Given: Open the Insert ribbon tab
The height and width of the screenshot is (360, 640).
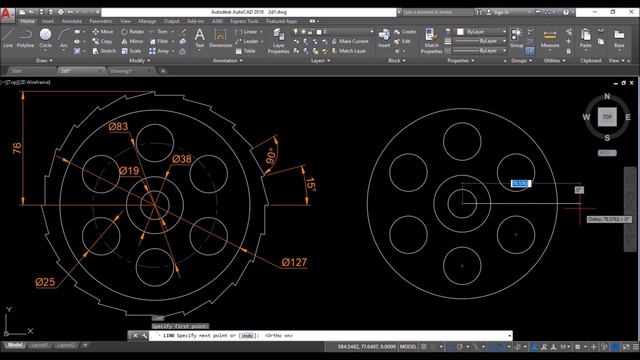Looking at the screenshot, I should [48, 21].
